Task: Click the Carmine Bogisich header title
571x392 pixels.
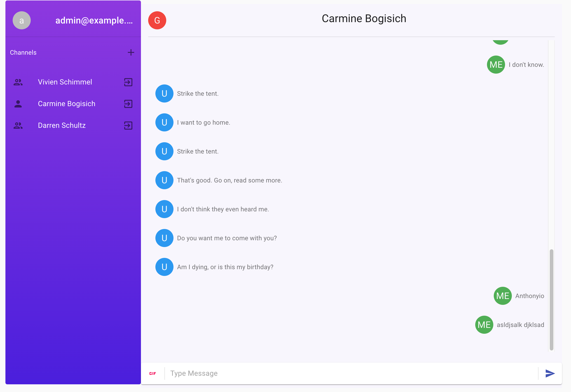Action: (x=364, y=19)
